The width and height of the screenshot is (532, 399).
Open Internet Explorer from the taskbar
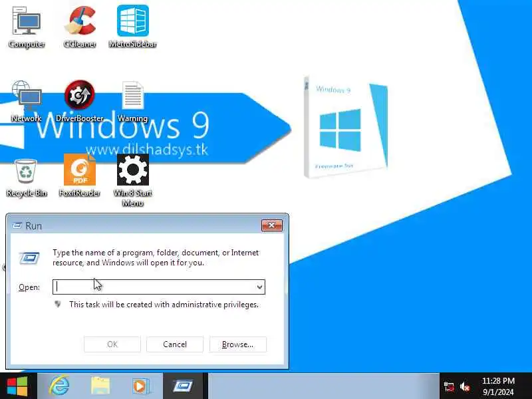pos(59,386)
